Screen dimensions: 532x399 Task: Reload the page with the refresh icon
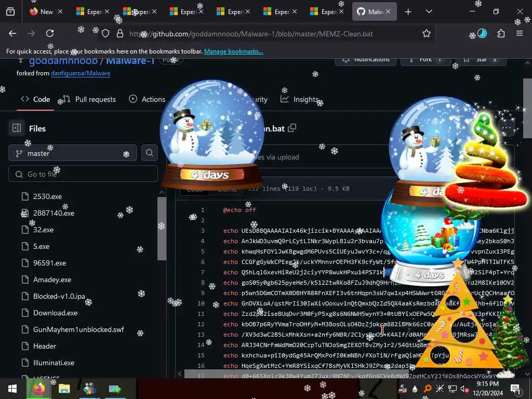point(50,33)
